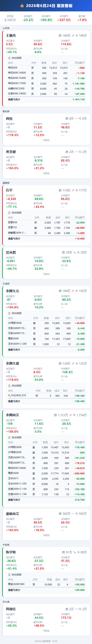Click 王驰亮's total floating loss -1,484,145

click(78, 99)
